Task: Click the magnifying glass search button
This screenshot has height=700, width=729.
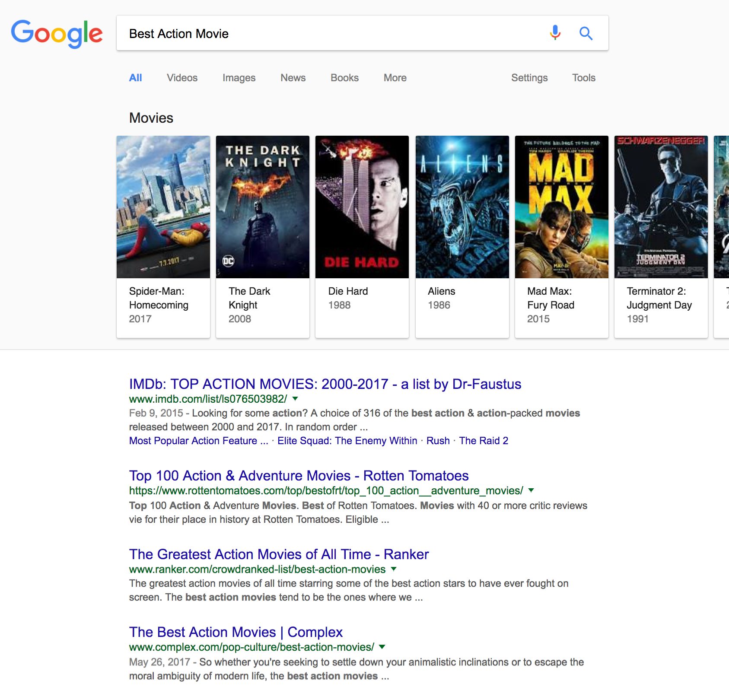Action: pos(586,33)
